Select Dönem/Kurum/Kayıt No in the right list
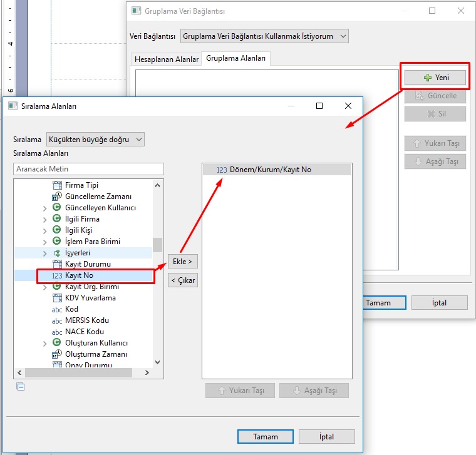The image size is (476, 455). 270,170
